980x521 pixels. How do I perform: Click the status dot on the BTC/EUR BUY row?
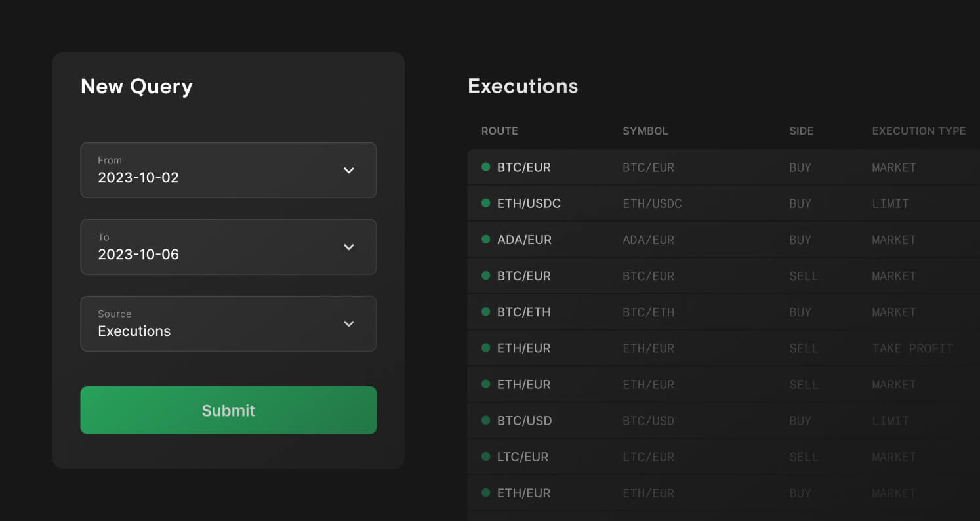pos(486,167)
